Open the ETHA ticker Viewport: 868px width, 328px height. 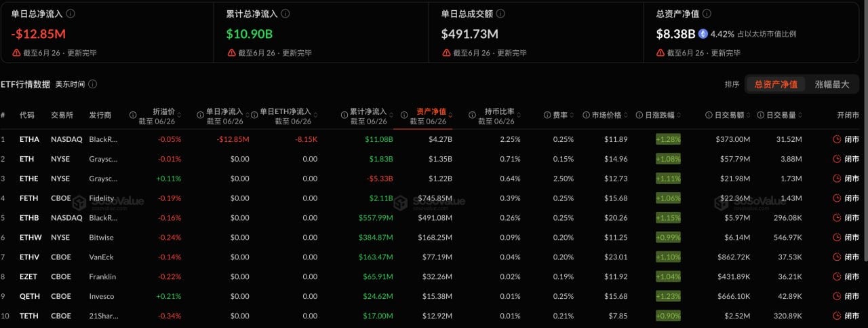coord(29,139)
